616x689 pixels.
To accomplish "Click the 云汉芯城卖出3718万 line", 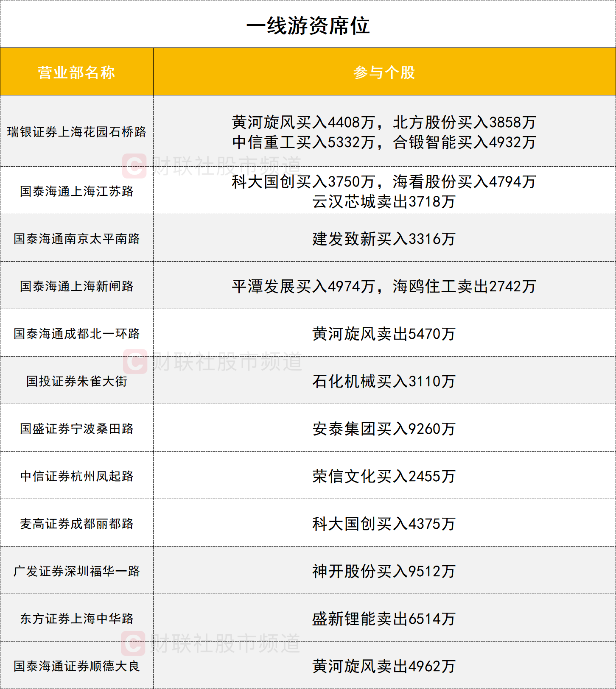I will 384,201.
